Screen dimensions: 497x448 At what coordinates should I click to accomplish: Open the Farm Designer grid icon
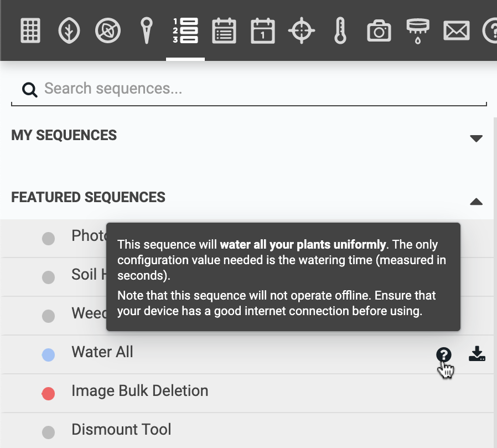tap(30, 30)
